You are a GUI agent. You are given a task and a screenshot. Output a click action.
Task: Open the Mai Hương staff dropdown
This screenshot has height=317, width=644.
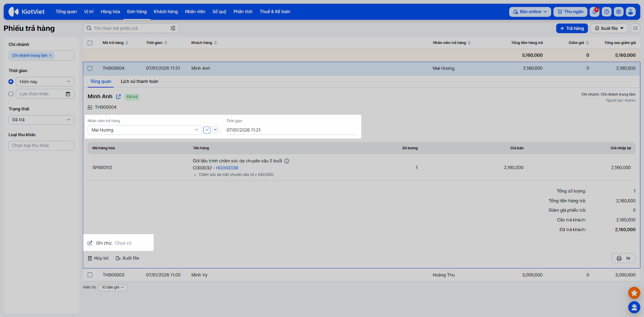coord(145,130)
